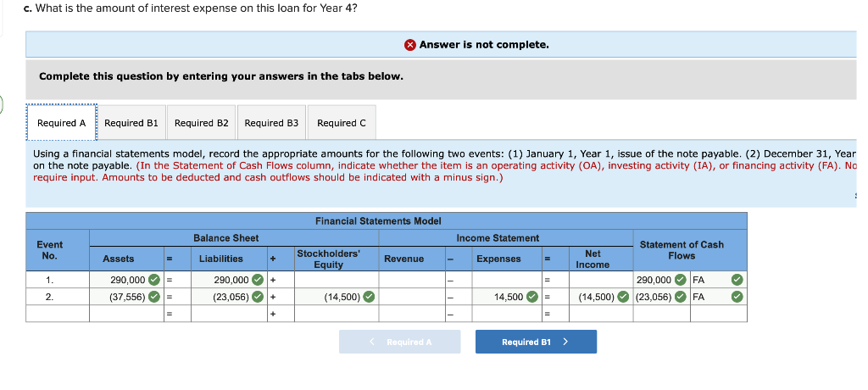Click the empty third-row Event No. cell

coord(58,314)
